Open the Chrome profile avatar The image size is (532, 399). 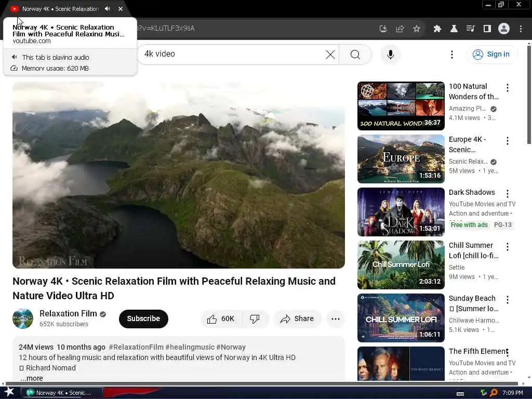(x=504, y=29)
